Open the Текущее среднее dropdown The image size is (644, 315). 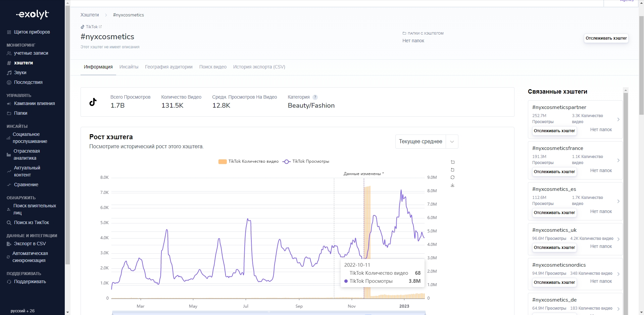coord(427,142)
